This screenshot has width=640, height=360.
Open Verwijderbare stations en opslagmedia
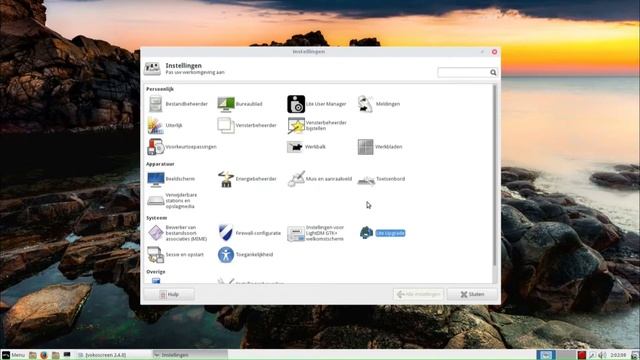point(156,201)
